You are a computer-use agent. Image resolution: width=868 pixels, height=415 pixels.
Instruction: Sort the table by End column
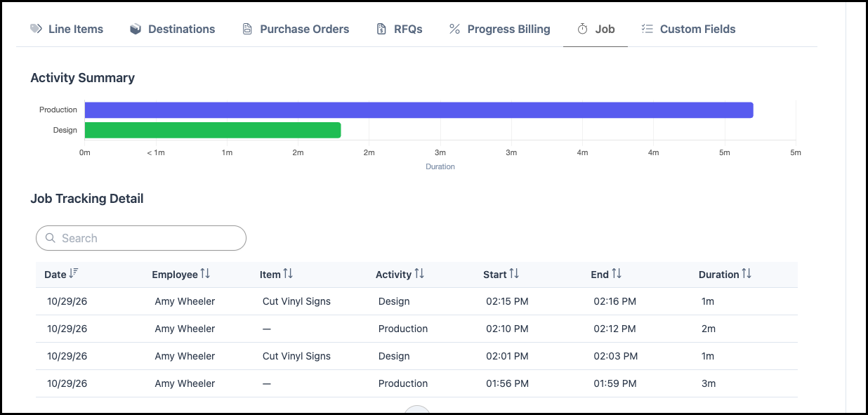point(606,275)
